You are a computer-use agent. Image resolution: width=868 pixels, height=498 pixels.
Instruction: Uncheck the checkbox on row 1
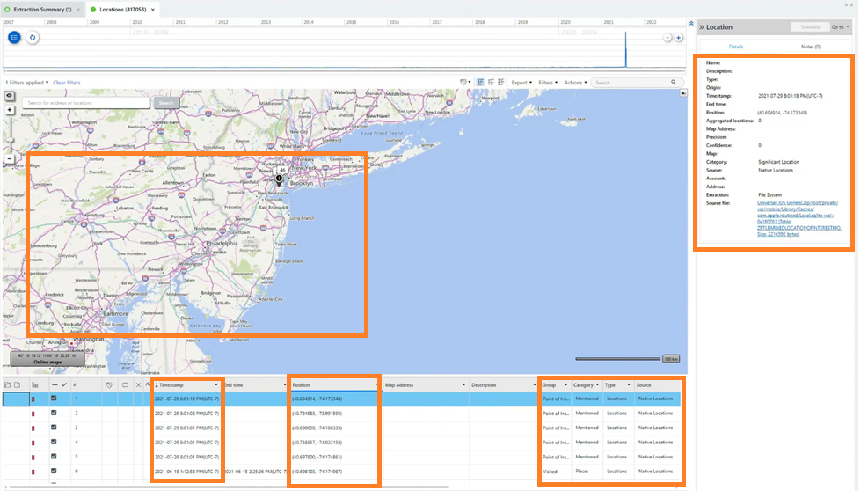point(54,399)
